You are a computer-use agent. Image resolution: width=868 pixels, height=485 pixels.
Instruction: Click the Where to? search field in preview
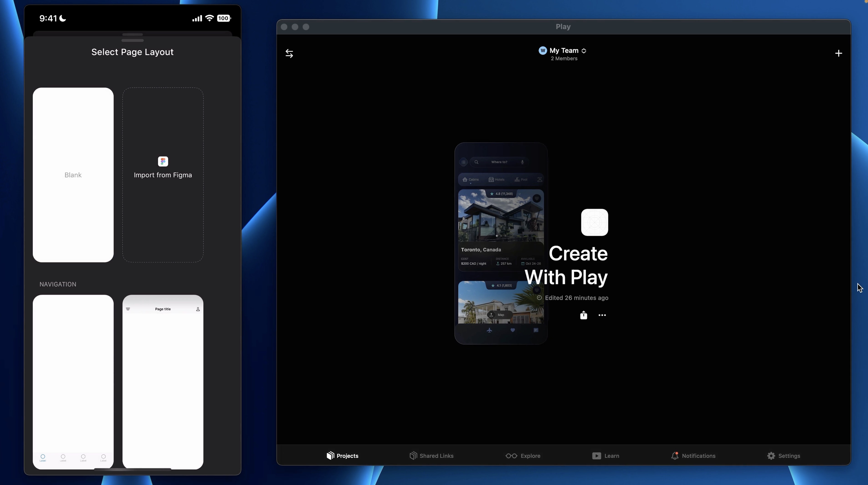pyautogui.click(x=499, y=162)
